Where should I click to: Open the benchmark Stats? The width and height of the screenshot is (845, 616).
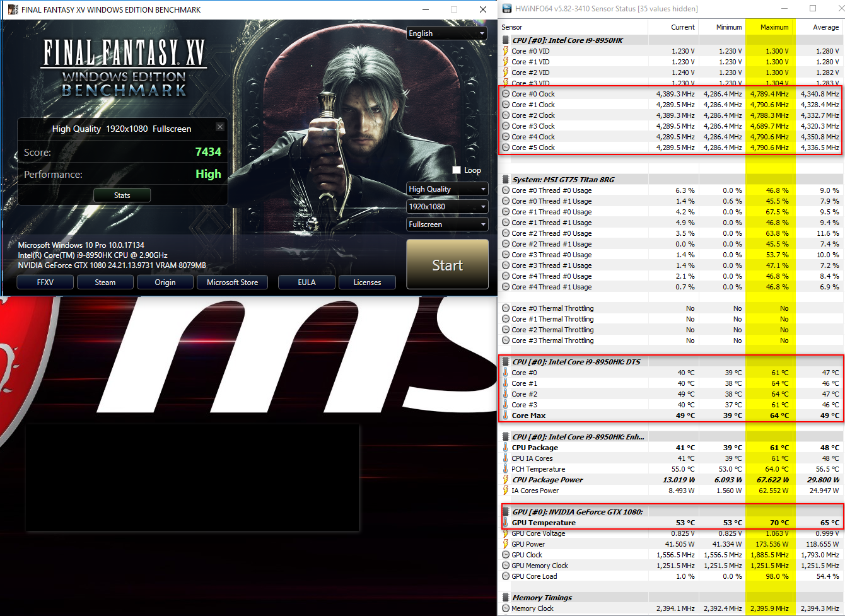(x=122, y=195)
